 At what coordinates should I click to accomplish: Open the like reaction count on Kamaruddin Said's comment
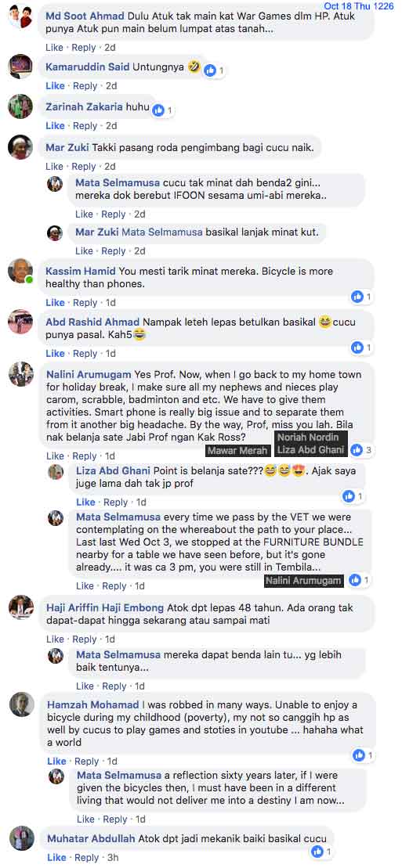(215, 70)
